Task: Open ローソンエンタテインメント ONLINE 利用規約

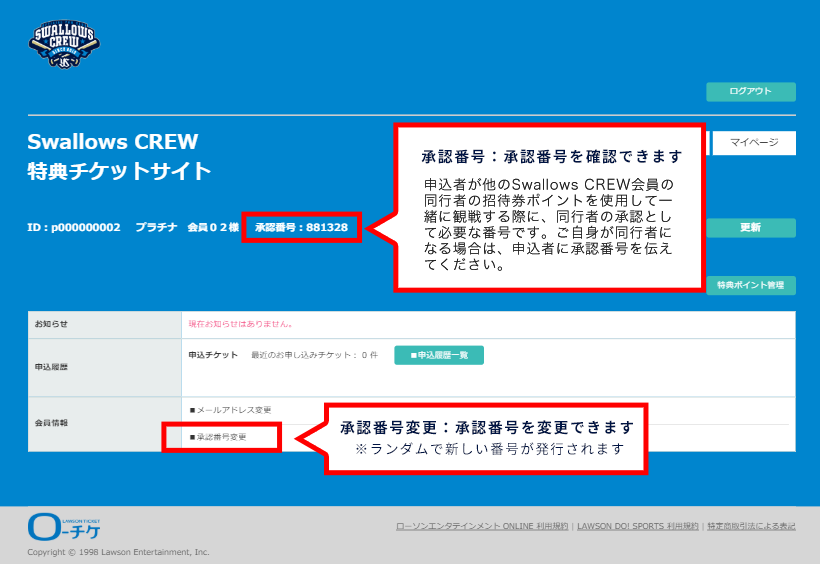Action: 482,526
